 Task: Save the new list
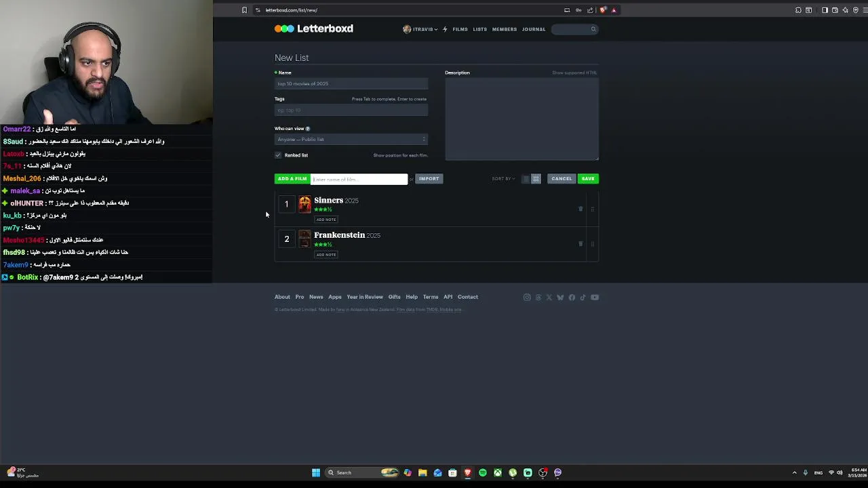point(588,179)
